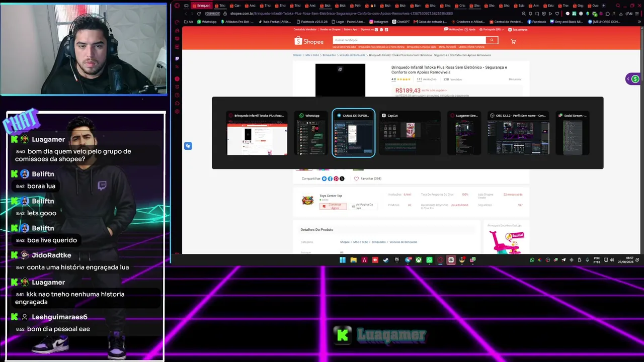Go back in the browser
644x362 pixels.
pos(185,14)
